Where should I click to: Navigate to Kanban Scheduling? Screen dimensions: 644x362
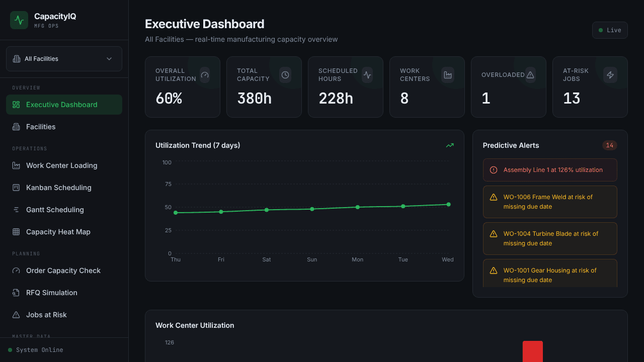(64, 188)
